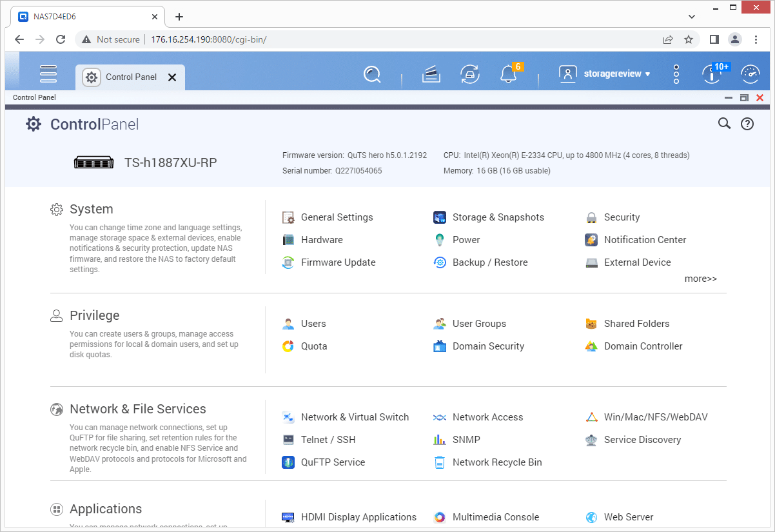775x532 pixels.
Task: Open Firmware Update
Action: click(329, 262)
